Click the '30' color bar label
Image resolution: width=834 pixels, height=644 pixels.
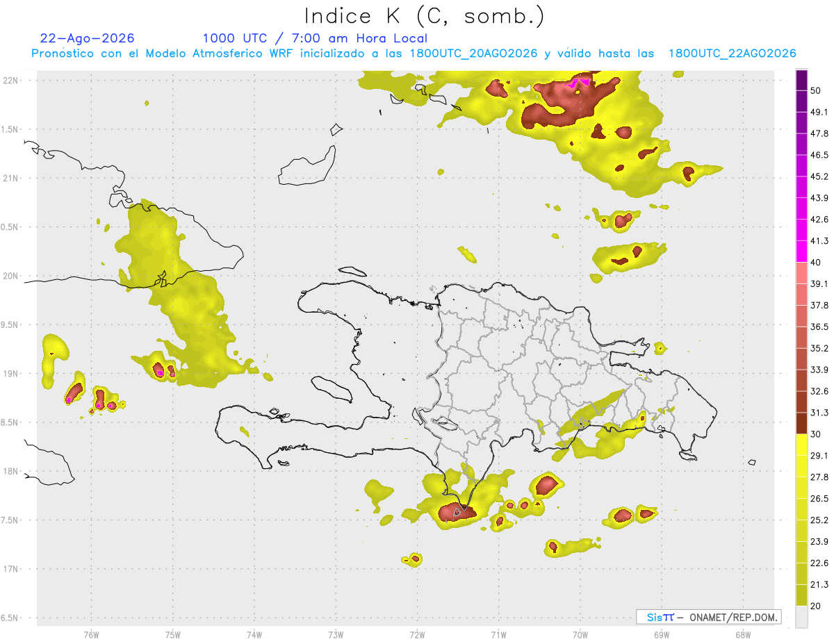[x=817, y=434]
